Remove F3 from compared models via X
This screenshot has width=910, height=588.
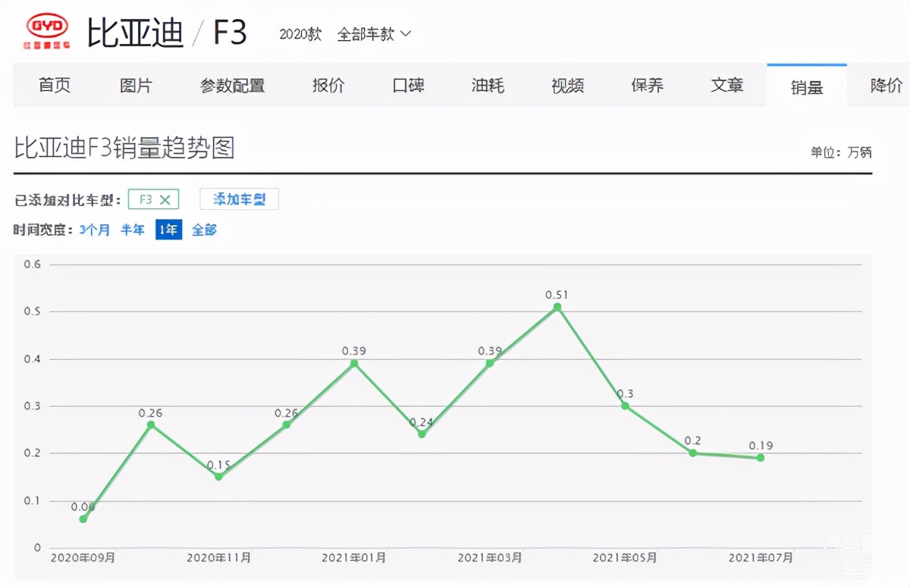click(165, 200)
